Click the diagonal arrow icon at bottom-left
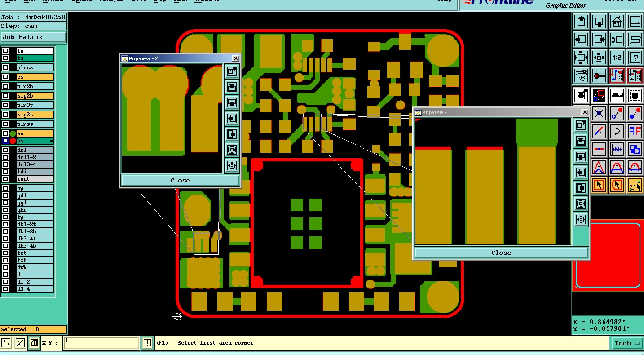 6,343
